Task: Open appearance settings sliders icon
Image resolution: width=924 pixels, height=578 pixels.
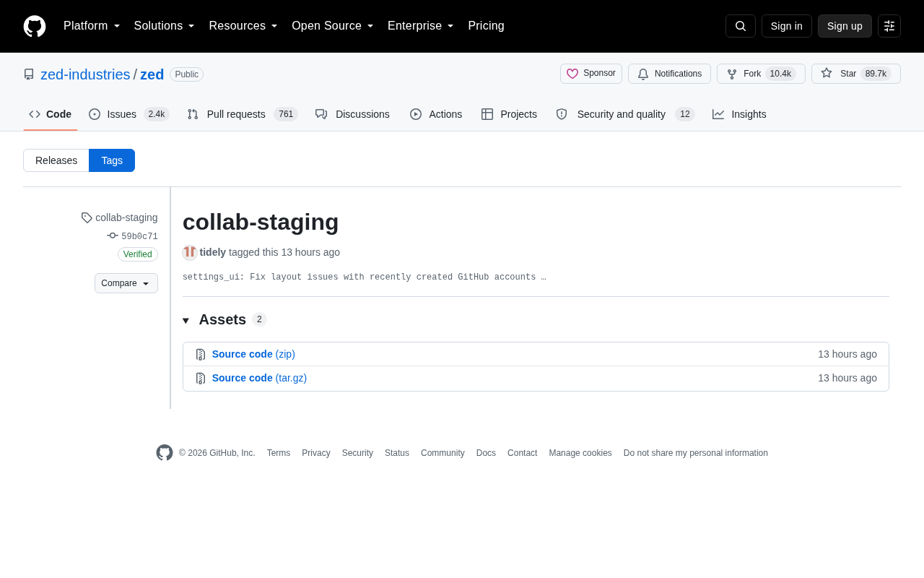Action: pyautogui.click(x=889, y=26)
